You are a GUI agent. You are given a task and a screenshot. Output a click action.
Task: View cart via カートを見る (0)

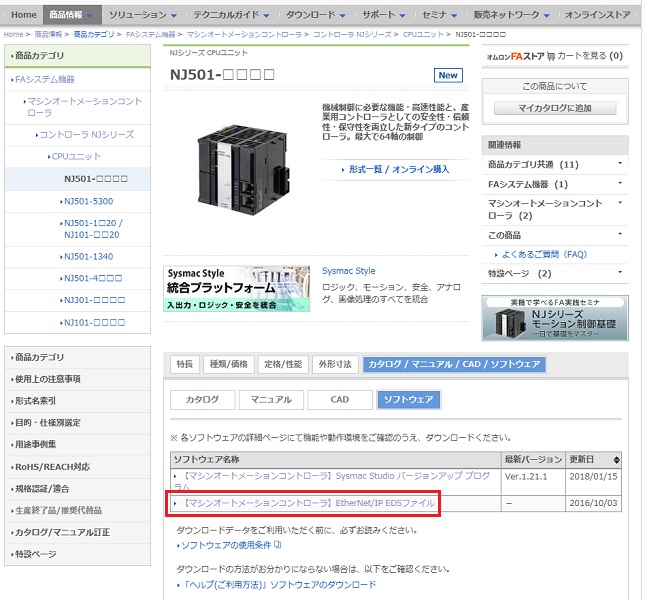pyautogui.click(x=590, y=56)
